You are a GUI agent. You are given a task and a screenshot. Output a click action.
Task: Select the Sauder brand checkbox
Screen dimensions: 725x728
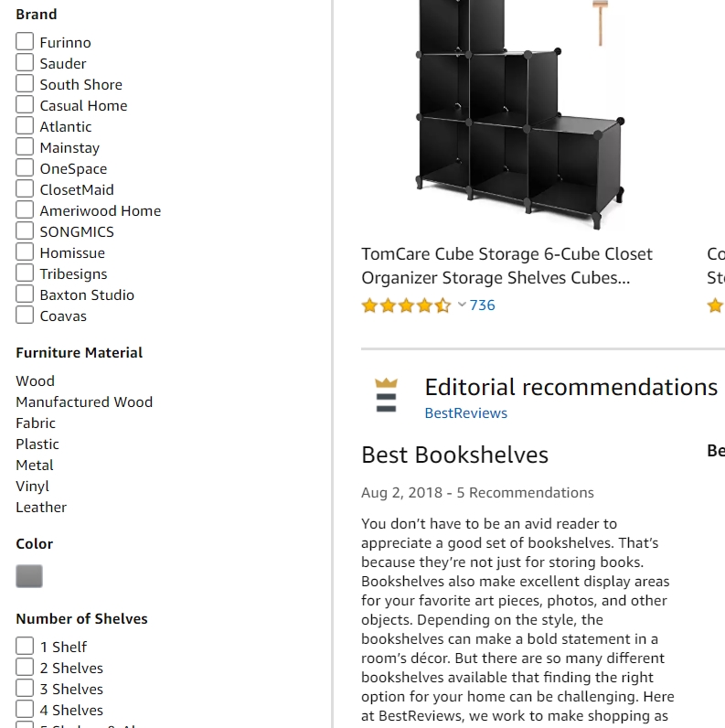click(x=25, y=63)
